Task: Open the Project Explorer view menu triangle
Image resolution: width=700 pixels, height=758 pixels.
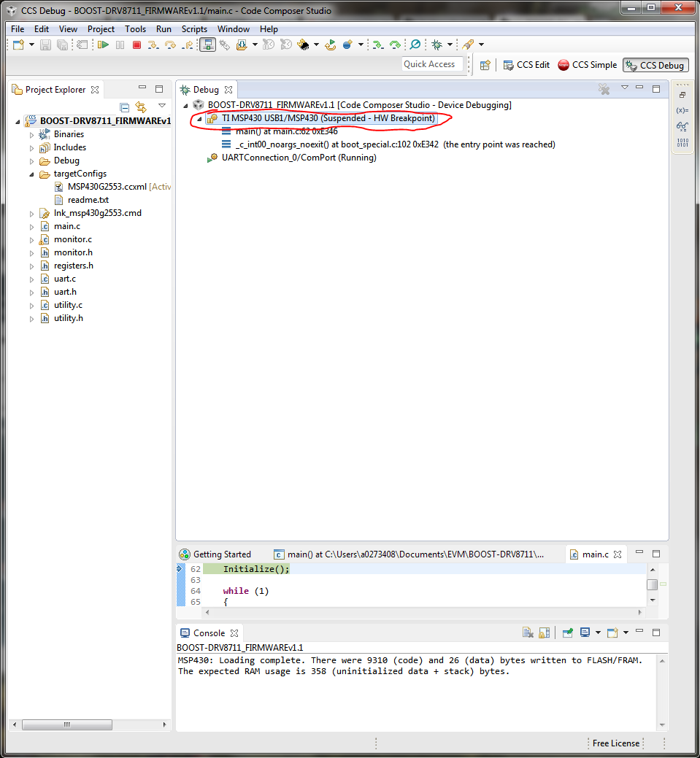Action: tap(162, 105)
